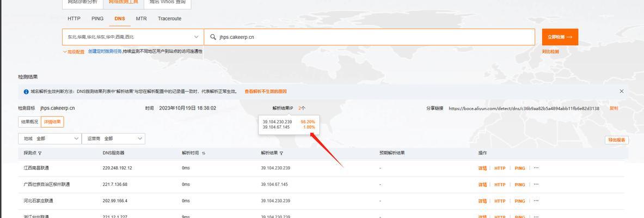Click DNS server 220.248.192.12 cell
Viewport: 644px width, 218px height.
pos(117,168)
